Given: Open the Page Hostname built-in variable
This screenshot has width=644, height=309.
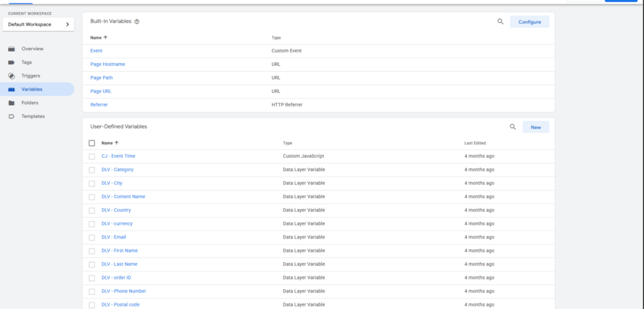Looking at the screenshot, I should (x=106, y=64).
